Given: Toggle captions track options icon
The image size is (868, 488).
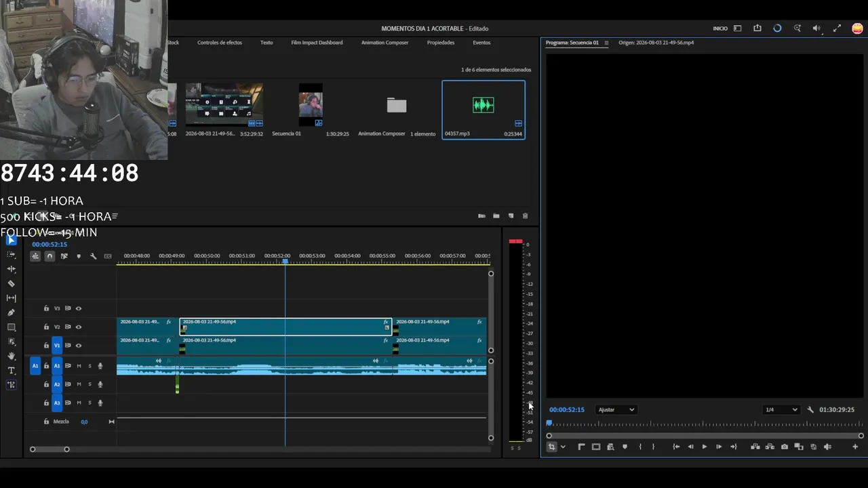Looking at the screenshot, I should coord(108,256).
